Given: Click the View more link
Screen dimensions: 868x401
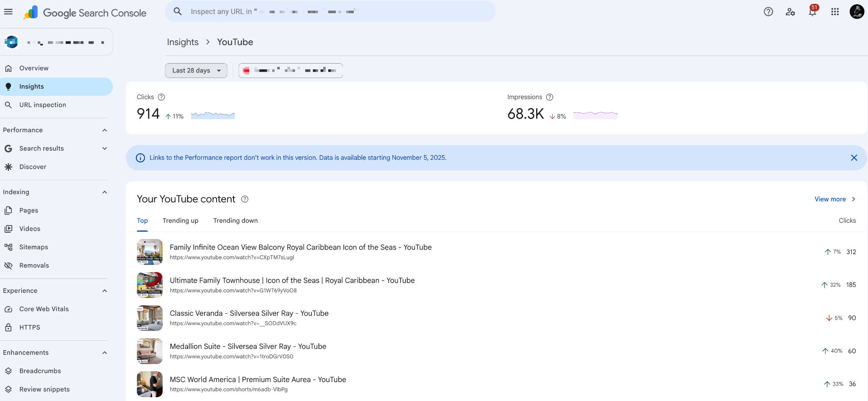Looking at the screenshot, I should coord(830,199).
